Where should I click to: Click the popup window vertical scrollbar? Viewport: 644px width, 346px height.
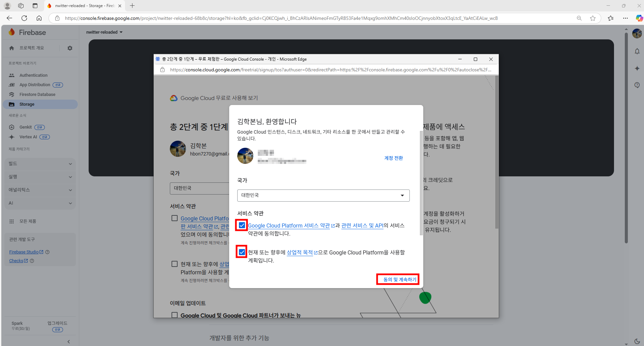pyautogui.click(x=497, y=152)
